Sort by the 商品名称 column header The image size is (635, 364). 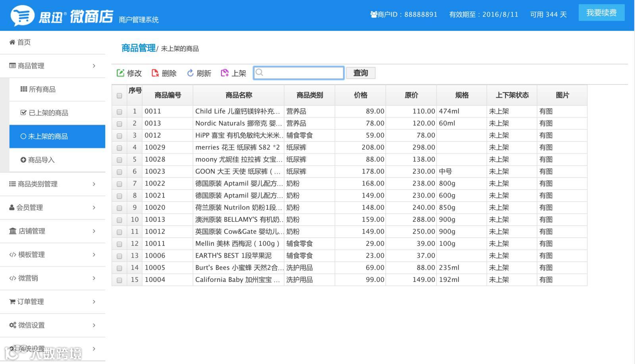pos(239,95)
